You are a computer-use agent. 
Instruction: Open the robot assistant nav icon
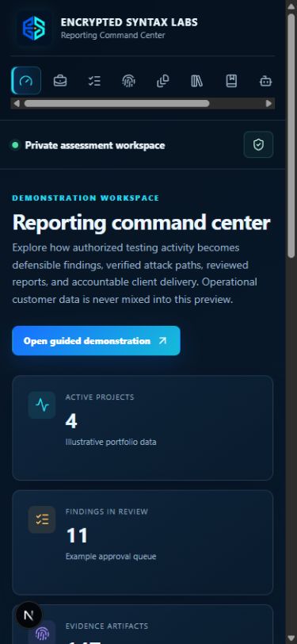(265, 81)
